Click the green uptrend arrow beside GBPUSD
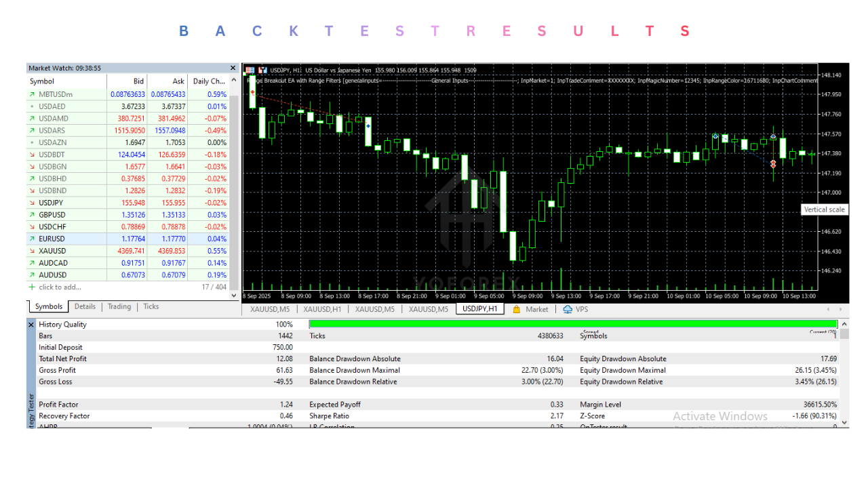The image size is (868, 488). 31,215
